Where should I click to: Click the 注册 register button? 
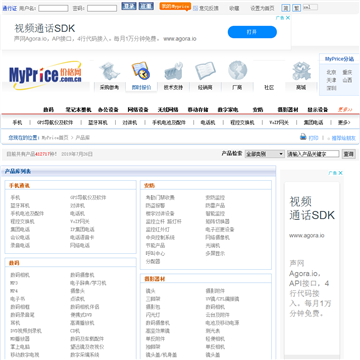[146, 6]
